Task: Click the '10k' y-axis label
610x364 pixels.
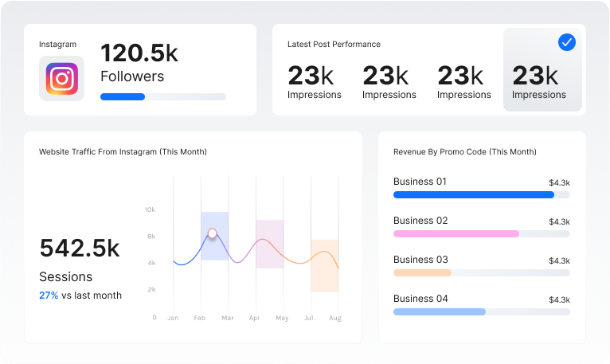Action: pyautogui.click(x=150, y=209)
